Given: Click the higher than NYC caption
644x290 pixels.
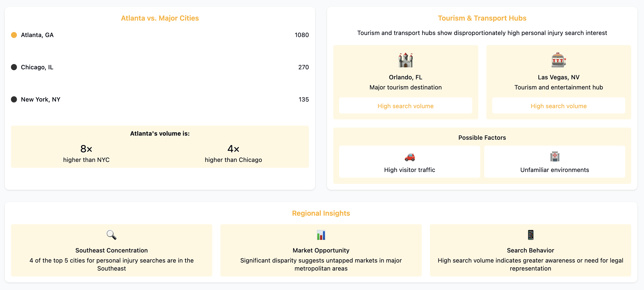Looking at the screenshot, I should [86, 160].
